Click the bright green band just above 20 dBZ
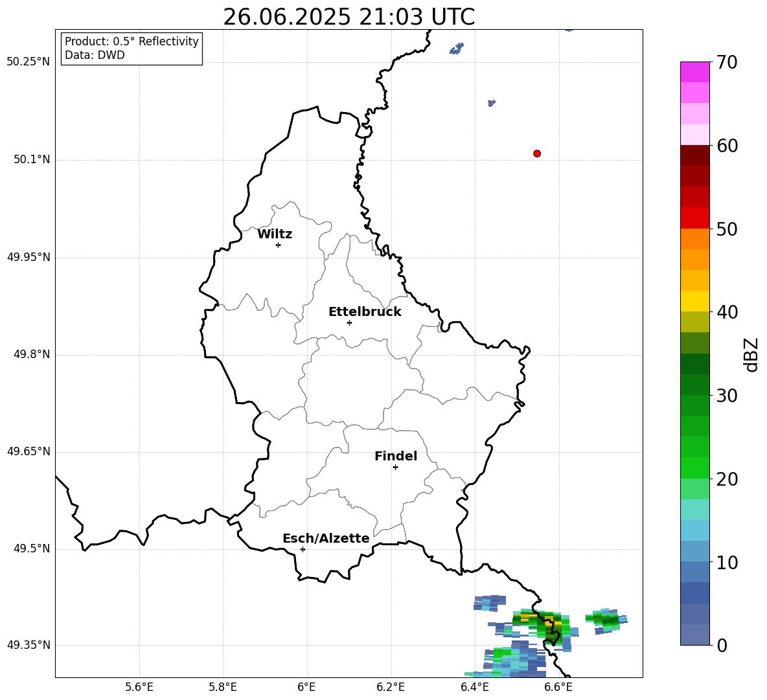This screenshot has height=700, width=767. [x=694, y=468]
